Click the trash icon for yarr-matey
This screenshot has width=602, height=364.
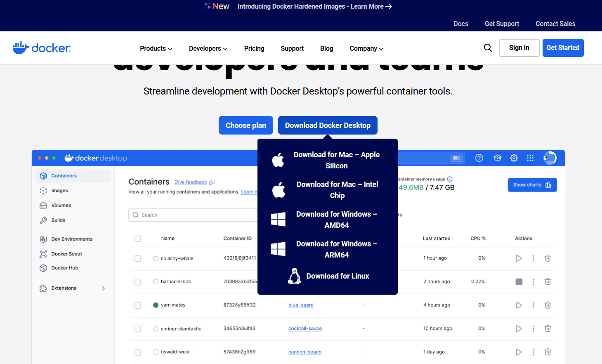[548, 305]
